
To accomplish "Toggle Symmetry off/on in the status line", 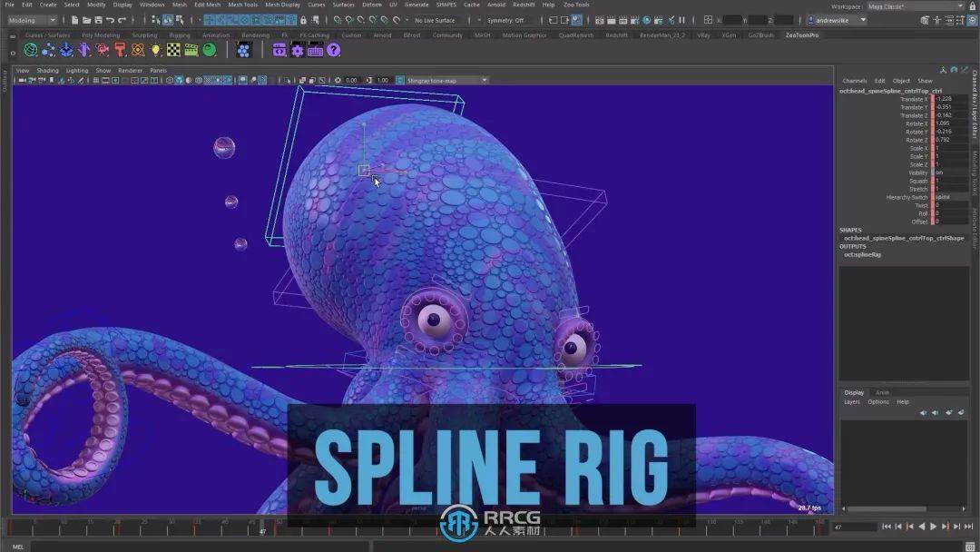I will tap(508, 20).
